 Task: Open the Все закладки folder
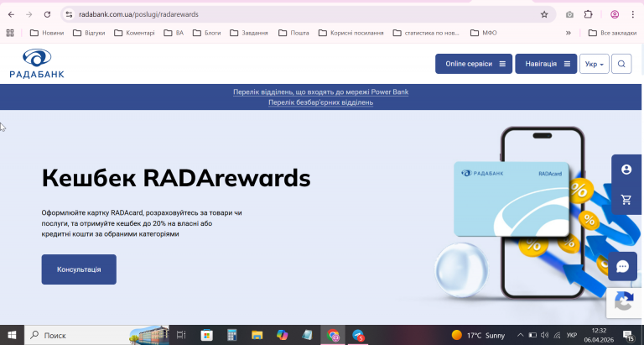[x=612, y=33]
